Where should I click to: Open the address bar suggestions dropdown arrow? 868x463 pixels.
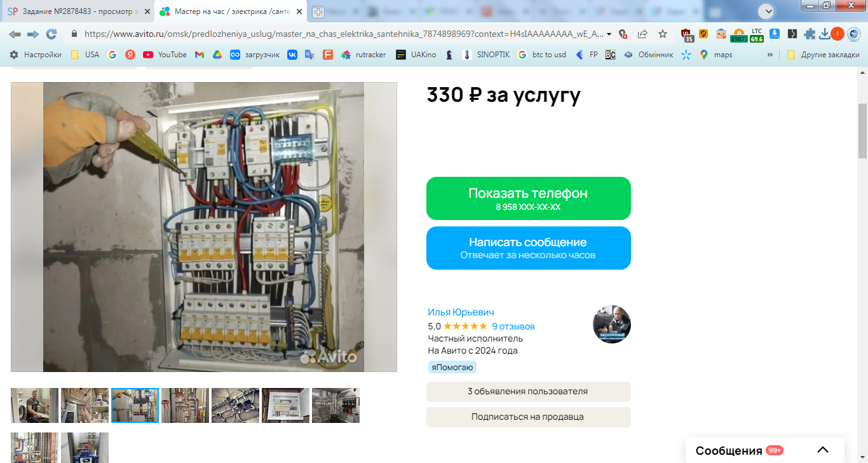609,34
